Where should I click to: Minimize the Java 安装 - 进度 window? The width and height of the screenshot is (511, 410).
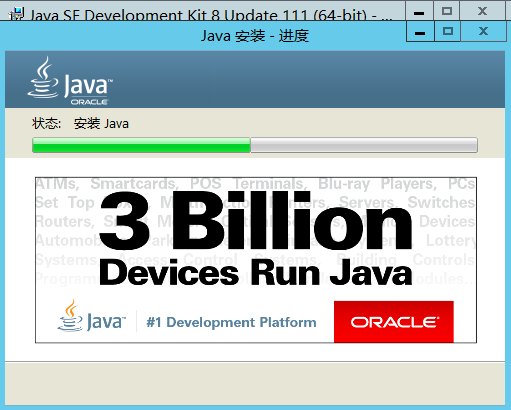(x=420, y=32)
